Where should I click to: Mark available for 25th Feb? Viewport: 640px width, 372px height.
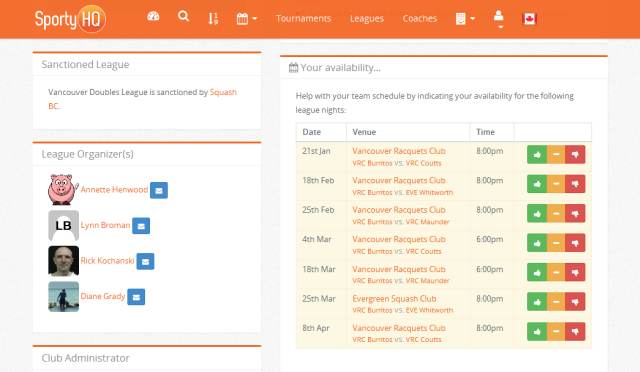537,213
